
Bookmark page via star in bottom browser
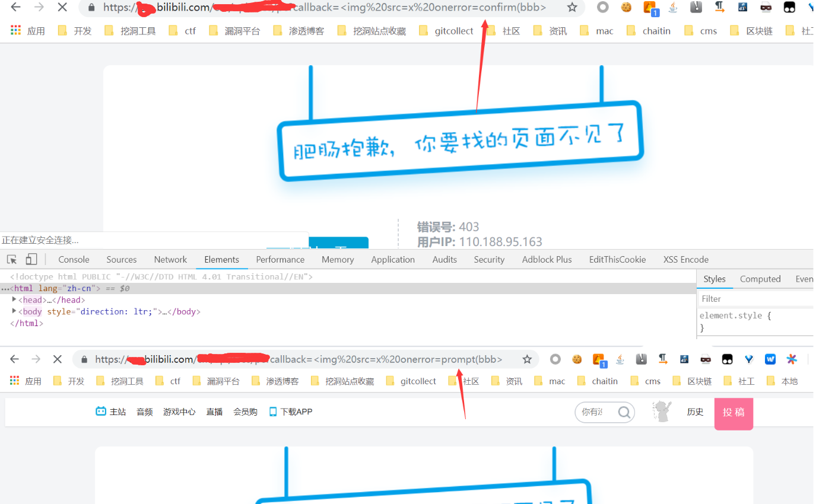(x=527, y=359)
